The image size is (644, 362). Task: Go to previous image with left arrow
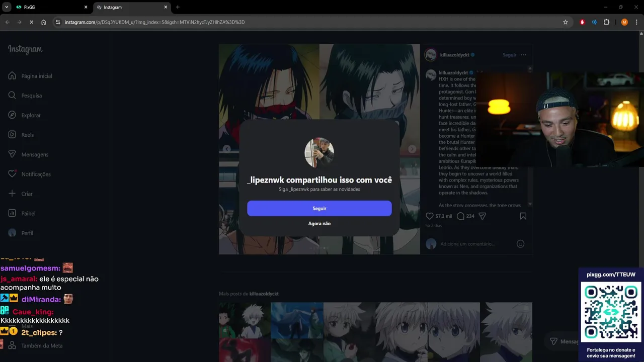click(227, 149)
